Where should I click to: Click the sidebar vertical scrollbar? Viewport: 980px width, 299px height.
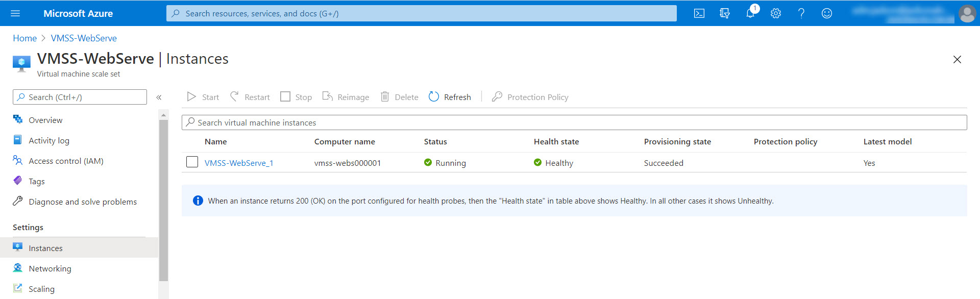pyautogui.click(x=163, y=199)
